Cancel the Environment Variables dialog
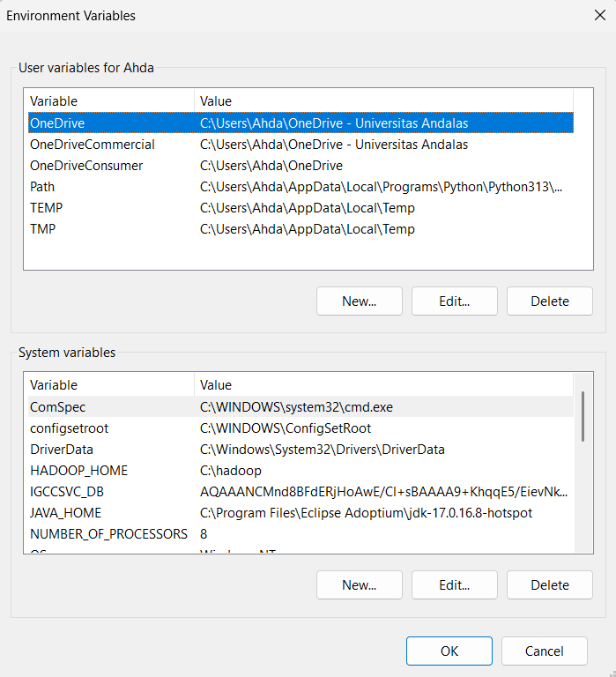Screen dimensions: 616x677 544,651
